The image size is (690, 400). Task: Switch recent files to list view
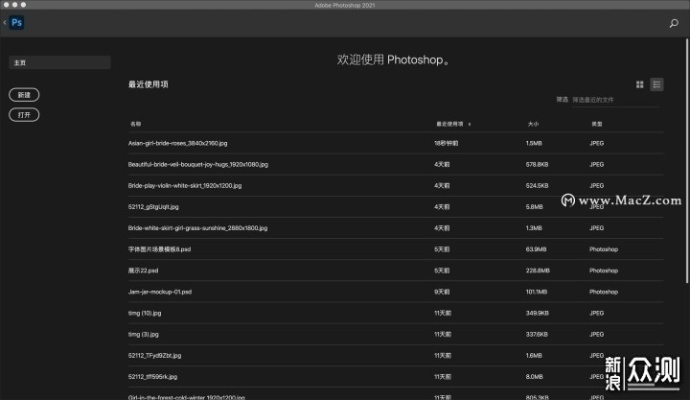coord(657,85)
